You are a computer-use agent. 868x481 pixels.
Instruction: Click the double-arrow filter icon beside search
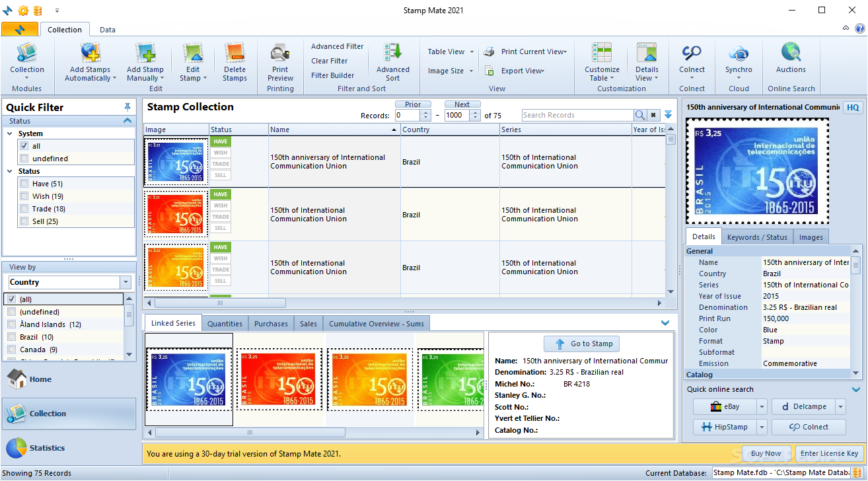[x=669, y=115]
